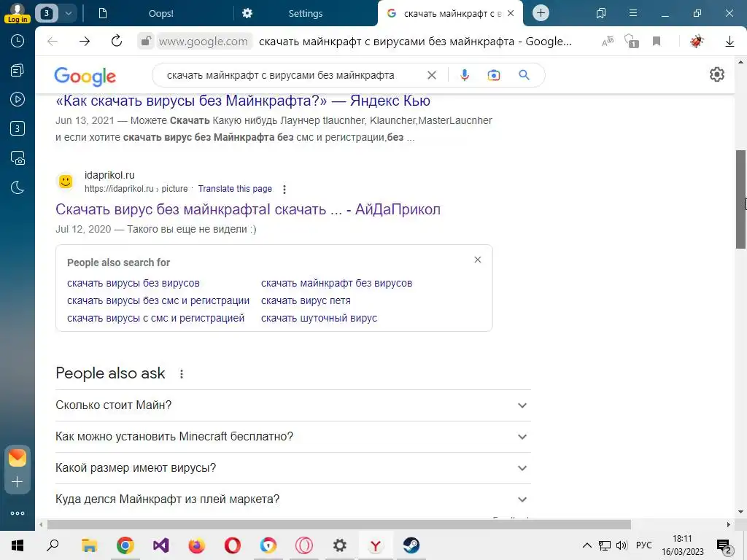Open the sidebar notes/collections icon
This screenshot has width=747, height=560.
18,71
